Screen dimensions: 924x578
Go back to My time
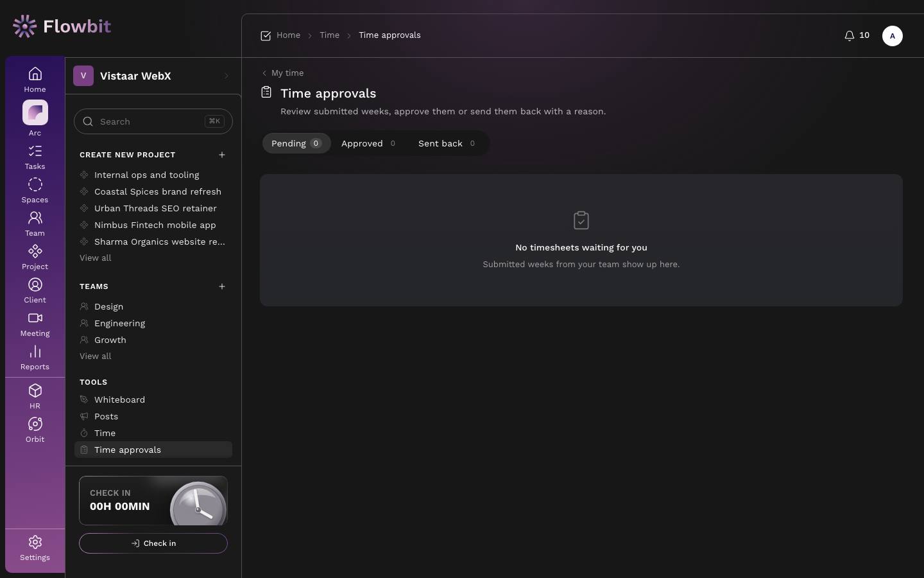283,73
